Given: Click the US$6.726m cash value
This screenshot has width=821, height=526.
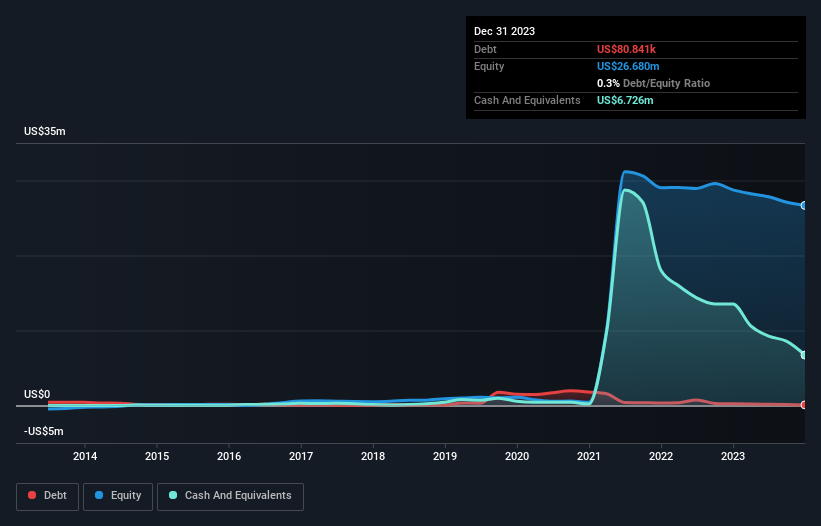Looking at the screenshot, I should point(625,100).
